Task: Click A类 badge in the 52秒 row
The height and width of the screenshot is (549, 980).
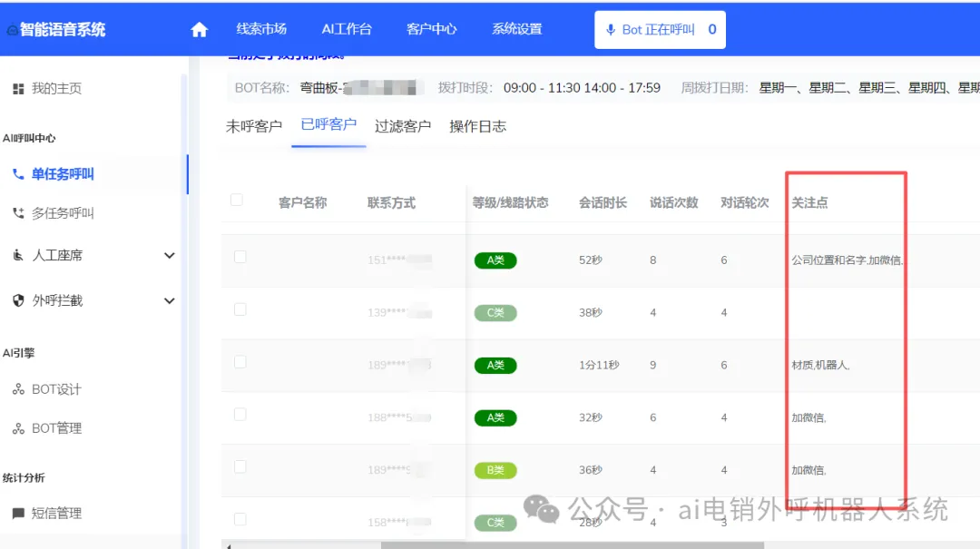Action: [495, 260]
